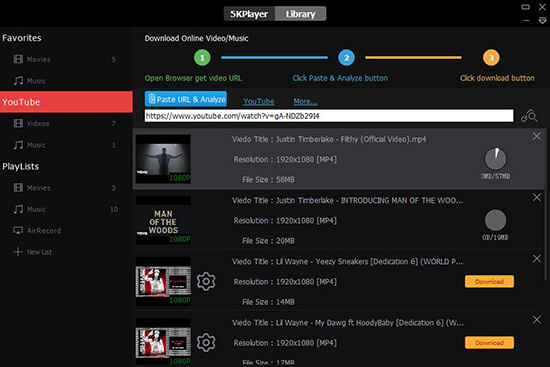
Task: Click the PlayLists heading
Action: (x=21, y=166)
